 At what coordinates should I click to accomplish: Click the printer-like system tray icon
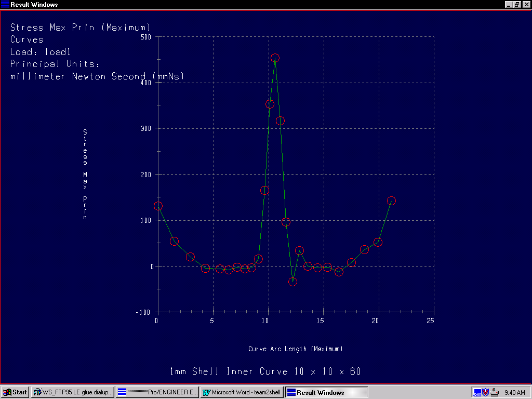point(495,392)
